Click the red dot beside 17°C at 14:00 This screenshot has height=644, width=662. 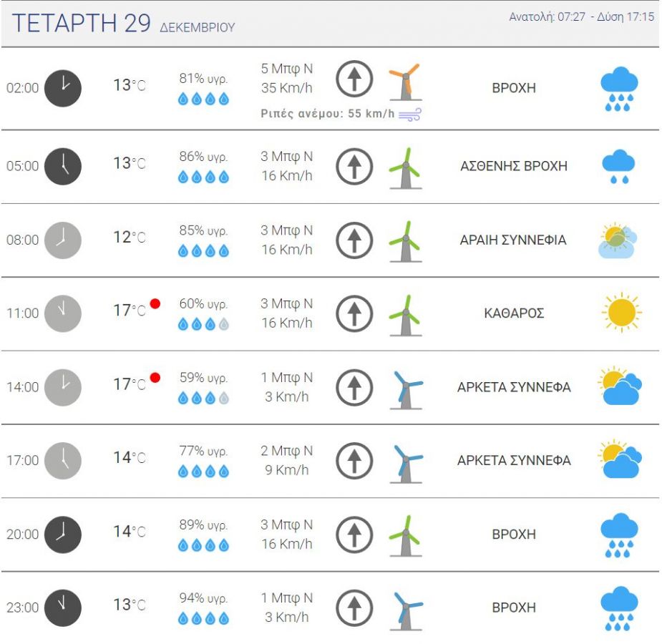pyautogui.click(x=155, y=377)
